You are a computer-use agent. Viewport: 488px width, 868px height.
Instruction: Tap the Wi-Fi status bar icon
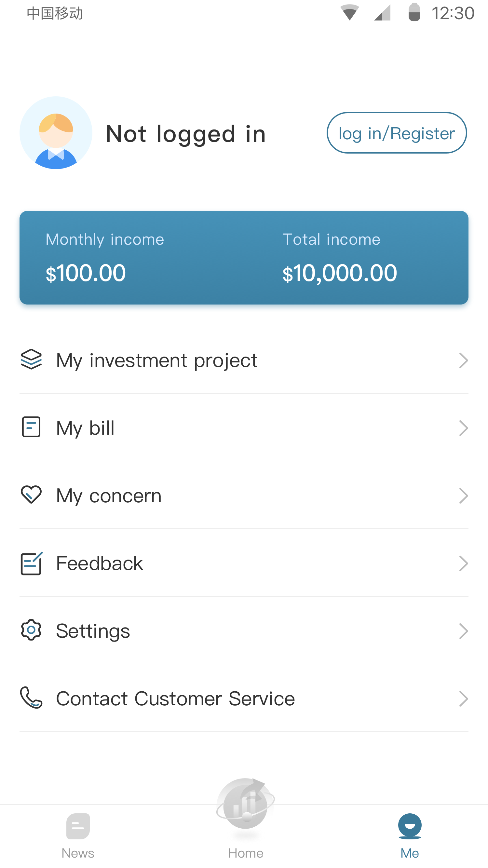pyautogui.click(x=349, y=13)
